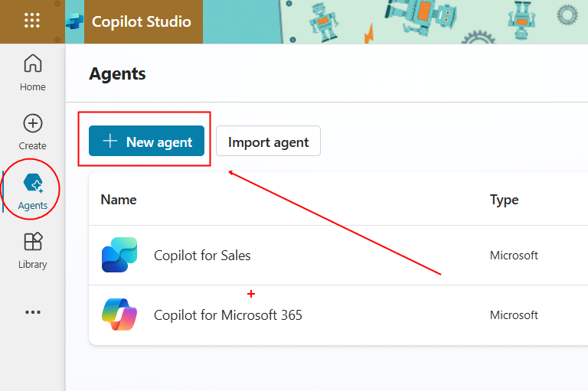The height and width of the screenshot is (391, 588).
Task: Click the Copilot for Microsoft 365 icon
Action: point(119,314)
